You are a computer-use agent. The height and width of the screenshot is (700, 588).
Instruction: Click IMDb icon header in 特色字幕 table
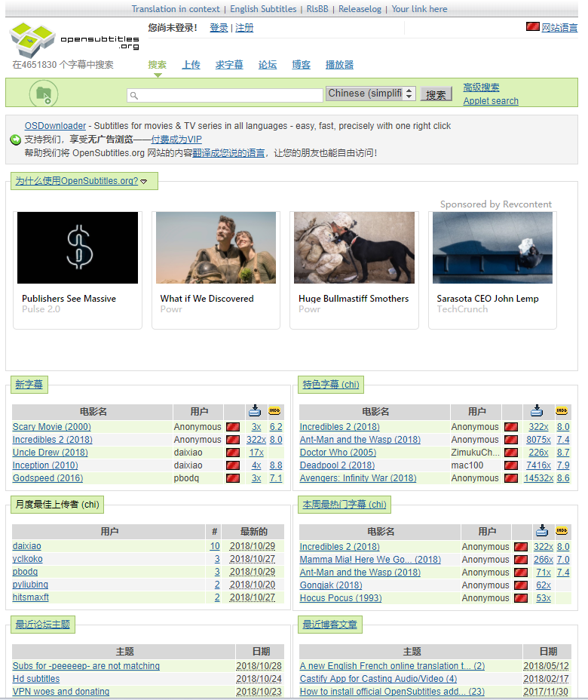562,410
